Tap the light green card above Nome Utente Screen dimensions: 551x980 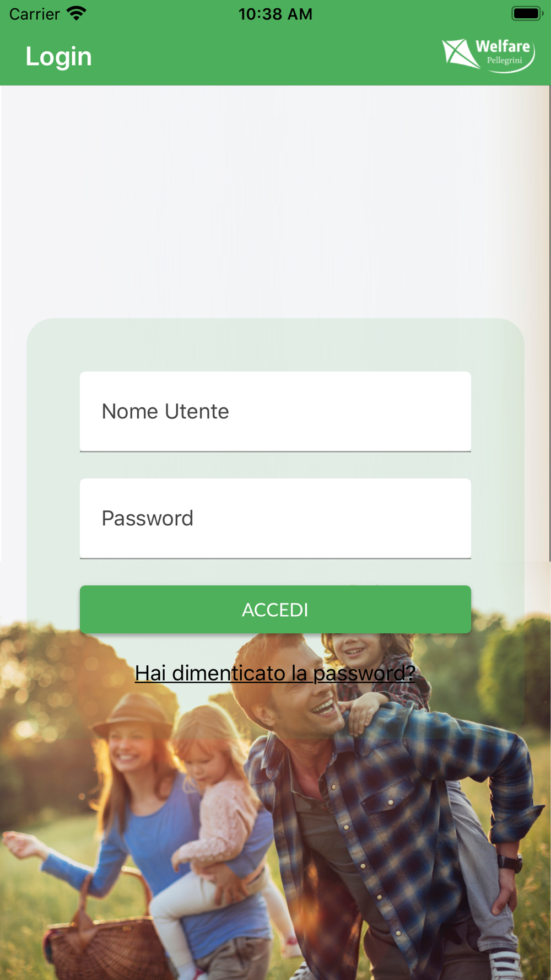click(275, 344)
